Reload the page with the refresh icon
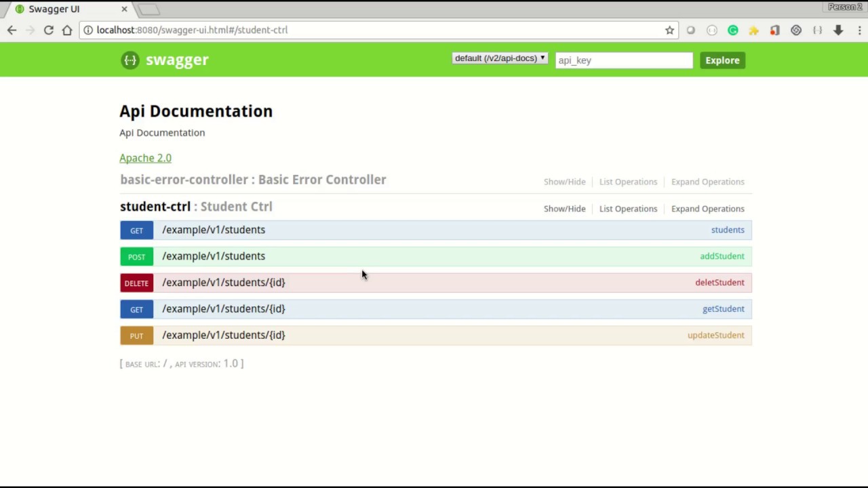 pyautogui.click(x=49, y=30)
